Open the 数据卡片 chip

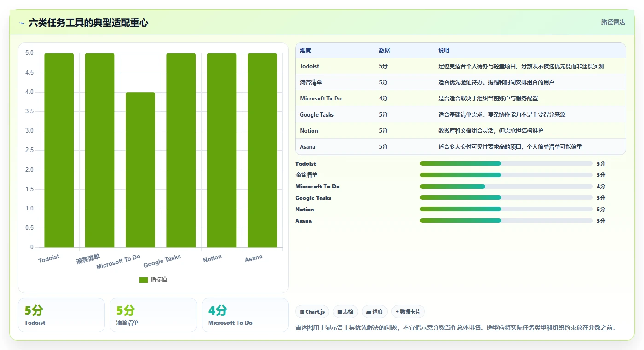[408, 312]
